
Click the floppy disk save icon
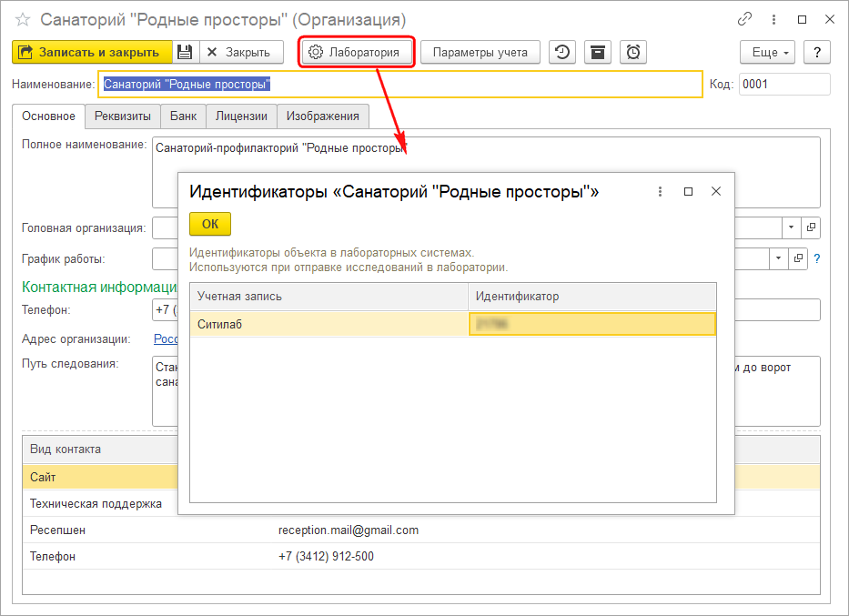coord(185,52)
